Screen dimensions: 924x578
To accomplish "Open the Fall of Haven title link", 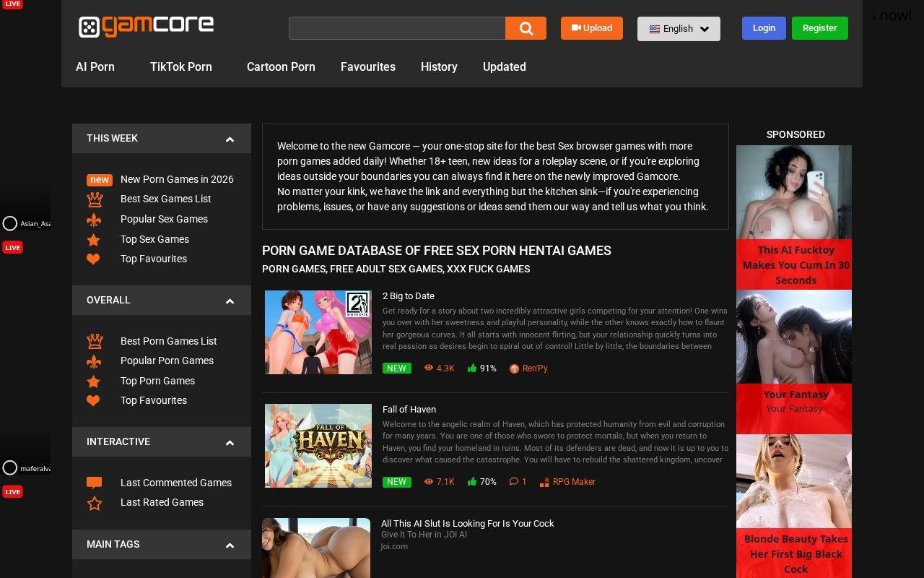I will point(409,409).
